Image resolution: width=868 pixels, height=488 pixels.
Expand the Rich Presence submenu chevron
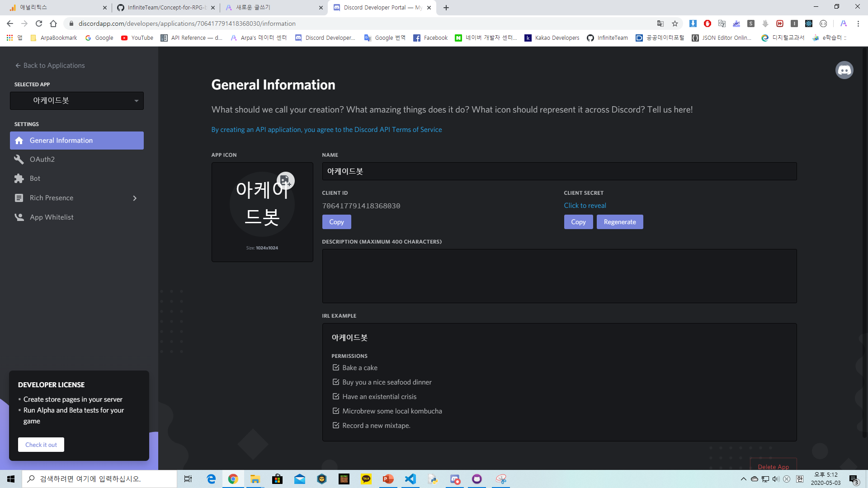coord(135,198)
